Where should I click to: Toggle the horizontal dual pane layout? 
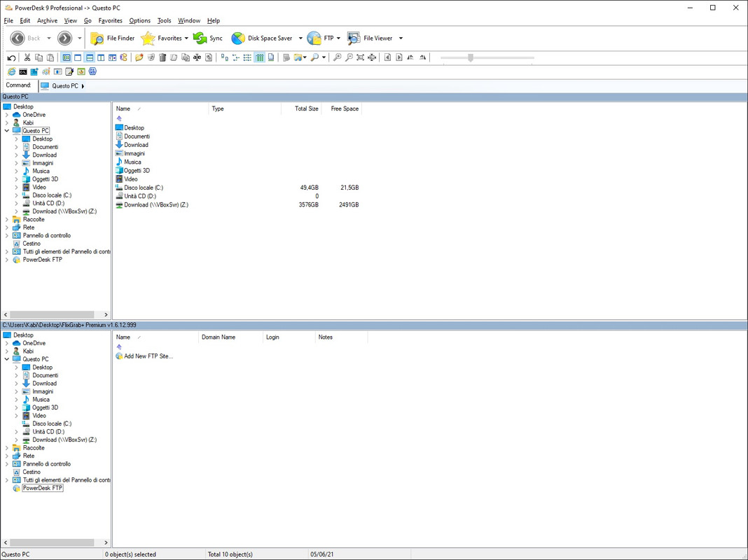(89, 57)
